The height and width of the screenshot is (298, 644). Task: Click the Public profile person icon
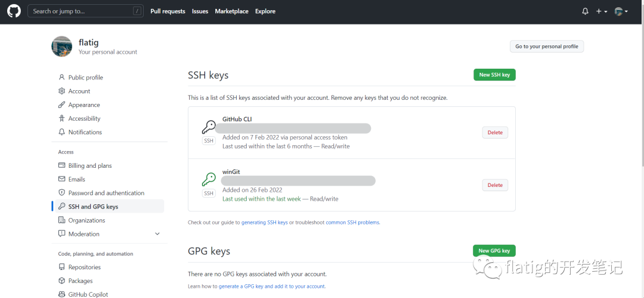62,78
